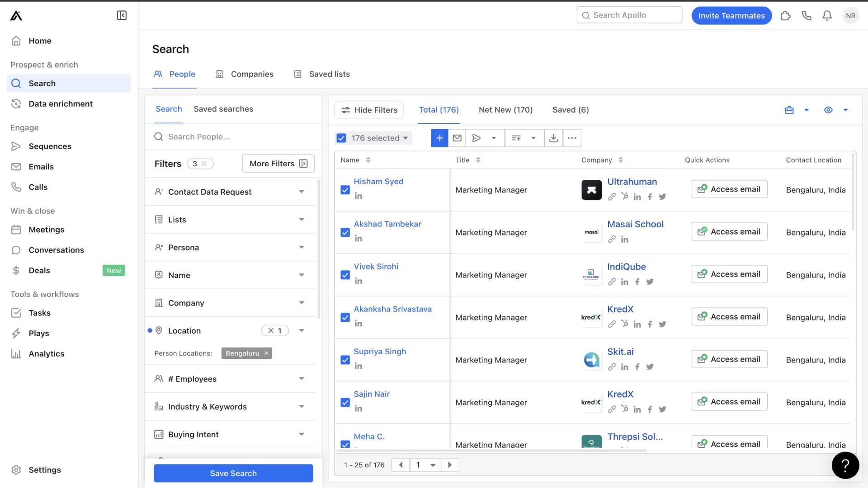Screen dimensions: 868x488
Task: Switch to Net New (170) view
Action: coord(505,110)
